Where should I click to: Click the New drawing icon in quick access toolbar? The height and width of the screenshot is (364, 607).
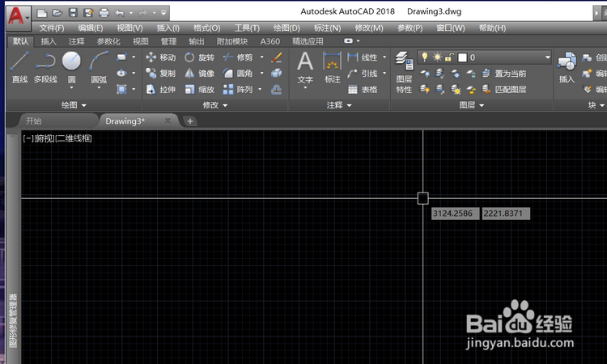42,13
